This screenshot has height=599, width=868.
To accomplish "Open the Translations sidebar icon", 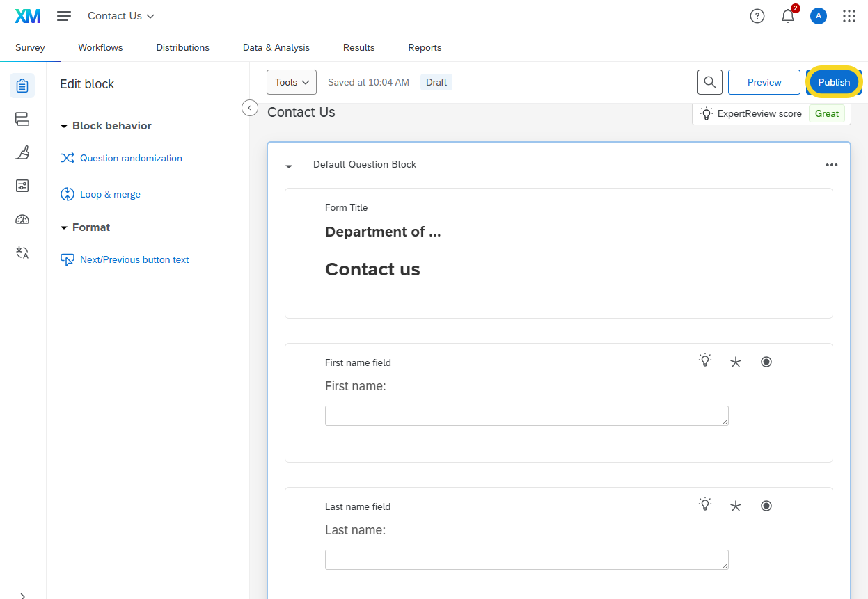I will [x=22, y=253].
